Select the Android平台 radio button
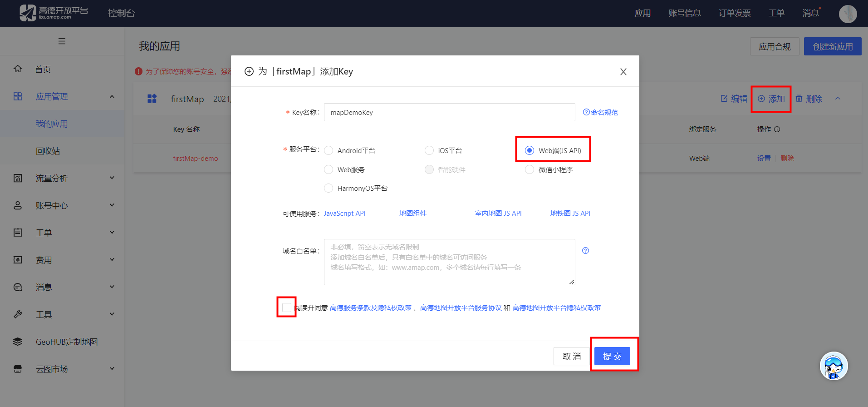 click(329, 150)
